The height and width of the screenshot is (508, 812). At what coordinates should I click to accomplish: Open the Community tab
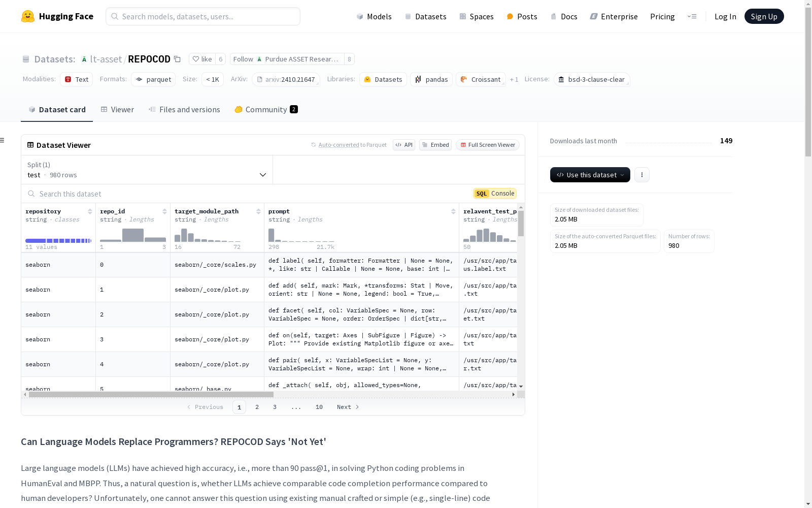coord(266,110)
